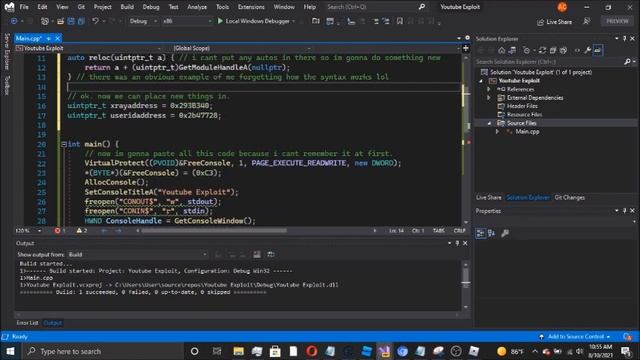Click the Properties wrench icon in Solution Explorer
Viewport: 640px width, 360px height.
[x=587, y=50]
